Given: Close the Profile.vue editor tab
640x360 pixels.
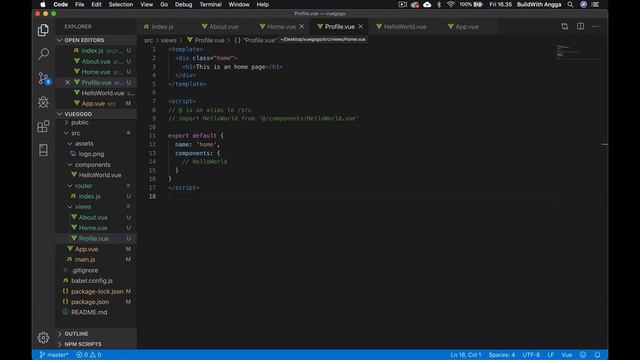Looking at the screenshot, I should coord(360,27).
